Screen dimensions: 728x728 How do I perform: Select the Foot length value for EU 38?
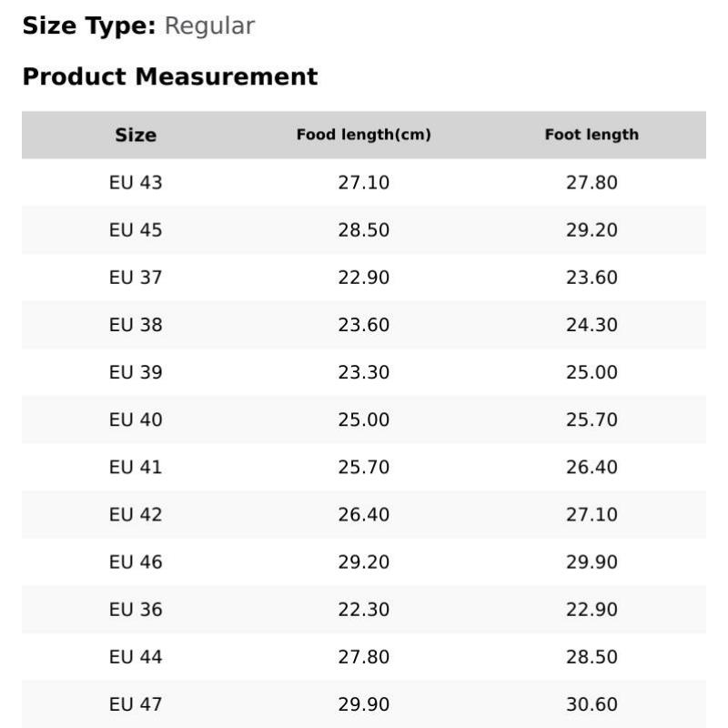[x=591, y=325]
